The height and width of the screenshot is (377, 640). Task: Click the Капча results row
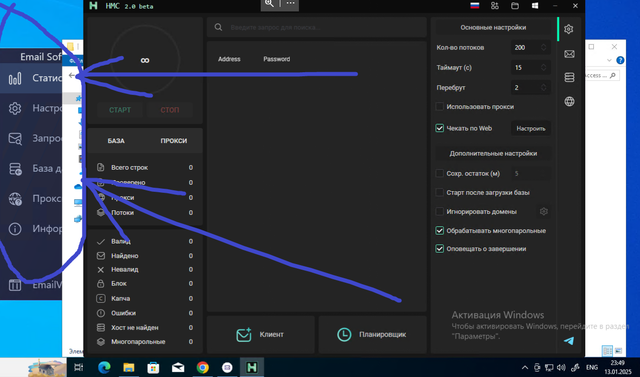pyautogui.click(x=145, y=298)
